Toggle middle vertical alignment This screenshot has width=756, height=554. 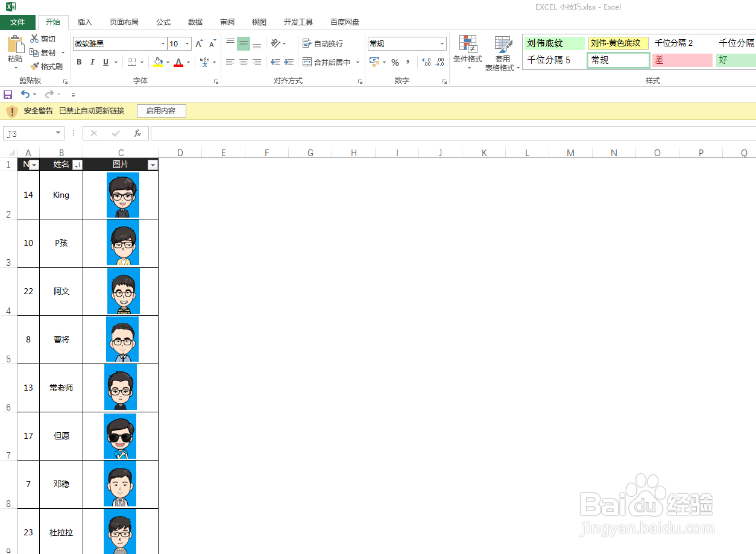pyautogui.click(x=244, y=43)
